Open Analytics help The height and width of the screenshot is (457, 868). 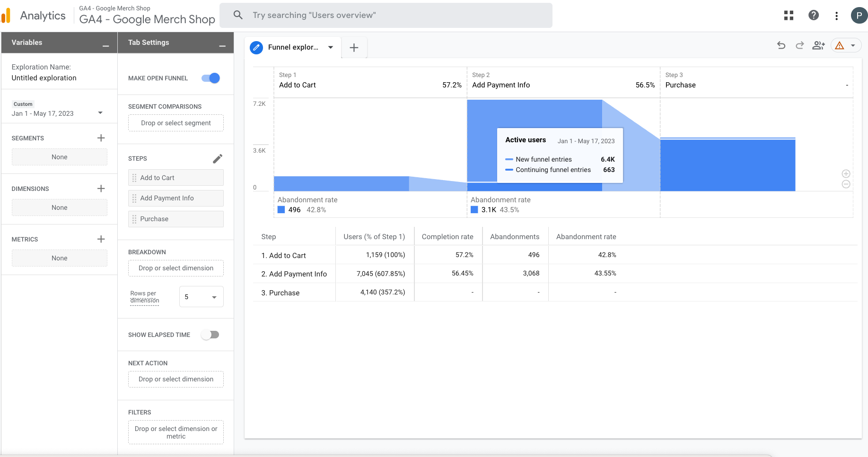(814, 15)
